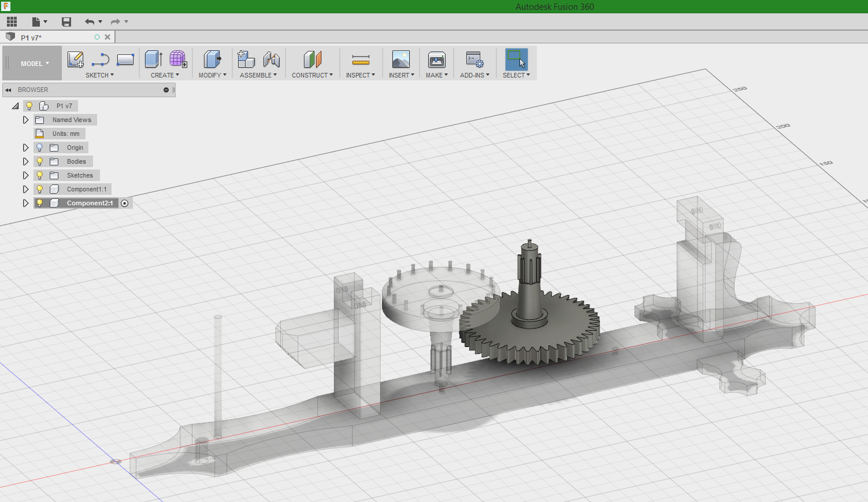Collapse the P1 v7 root tree node
The image size is (868, 502).
point(16,106)
